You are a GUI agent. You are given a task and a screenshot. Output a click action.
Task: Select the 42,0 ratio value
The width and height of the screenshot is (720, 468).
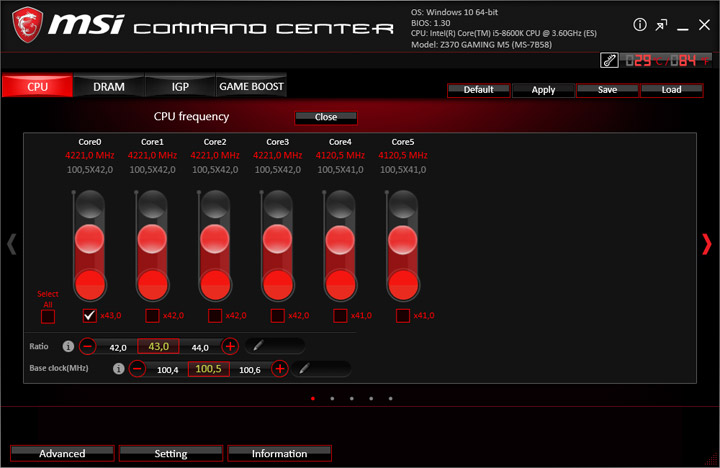pos(118,348)
